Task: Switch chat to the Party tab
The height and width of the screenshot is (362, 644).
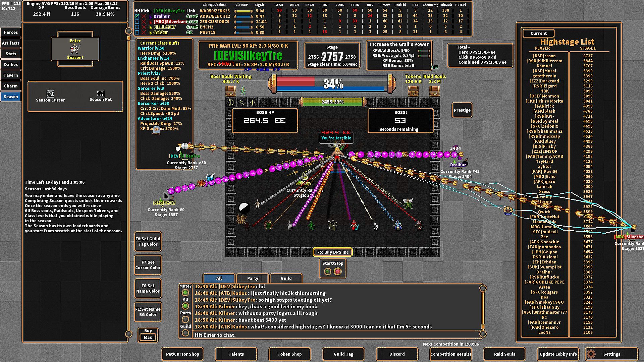Action: (253, 278)
